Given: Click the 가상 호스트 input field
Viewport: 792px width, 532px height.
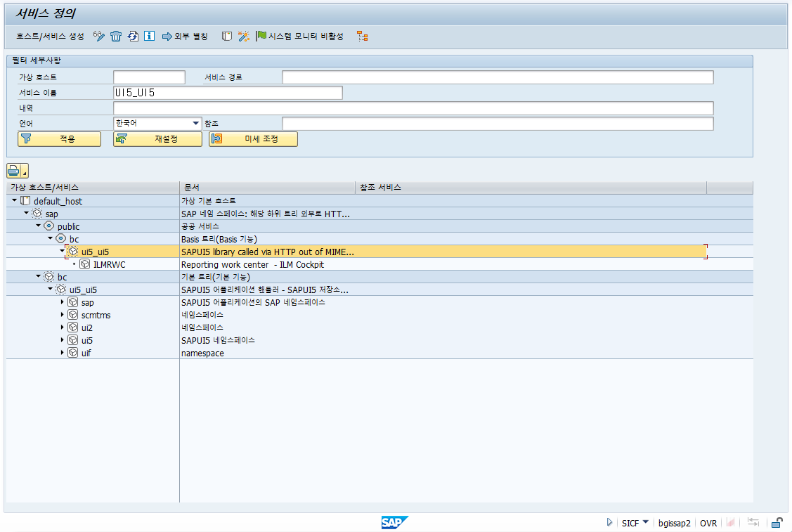Looking at the screenshot, I should click(150, 77).
